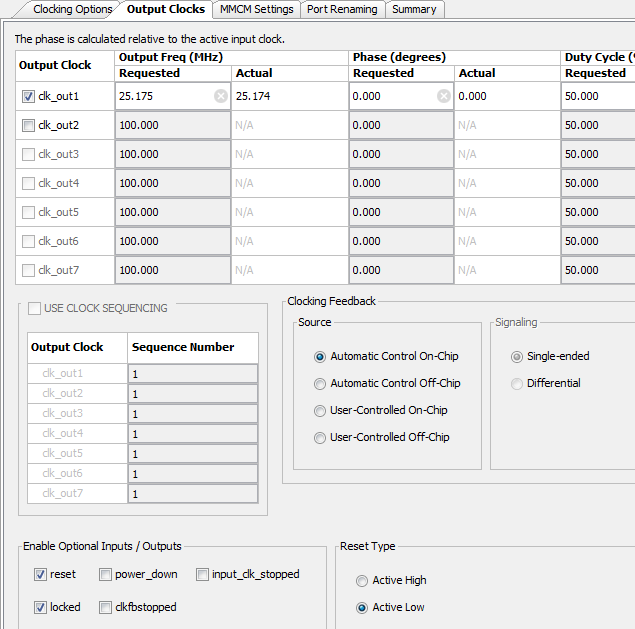Click clk_out7 requested frequency field
This screenshot has width=635, height=629.
(173, 270)
